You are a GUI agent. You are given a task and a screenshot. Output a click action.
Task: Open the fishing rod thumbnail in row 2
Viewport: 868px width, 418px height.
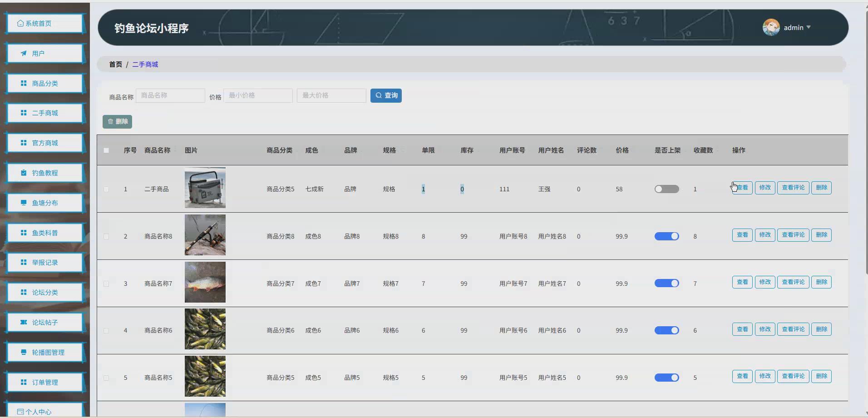tap(205, 235)
